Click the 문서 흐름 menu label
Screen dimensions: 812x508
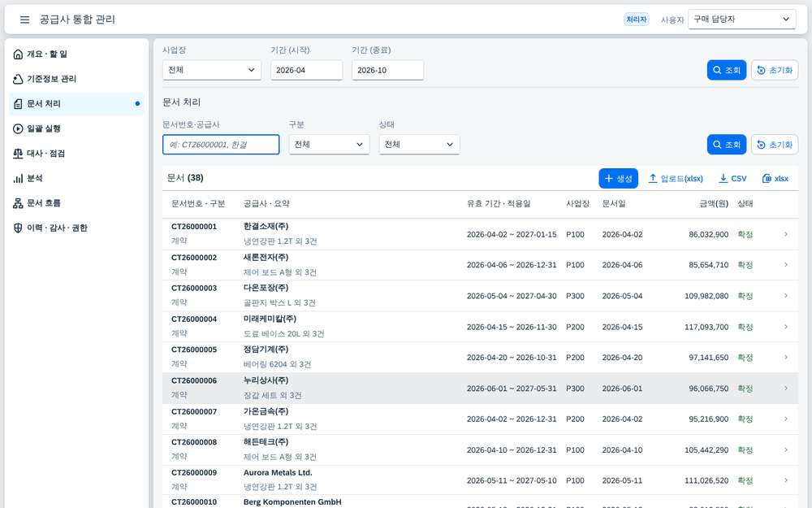[x=44, y=203]
